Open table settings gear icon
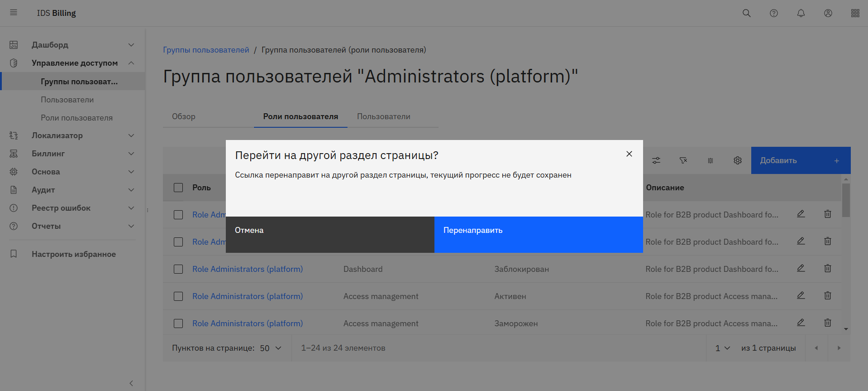The height and width of the screenshot is (391, 868). 737,160
